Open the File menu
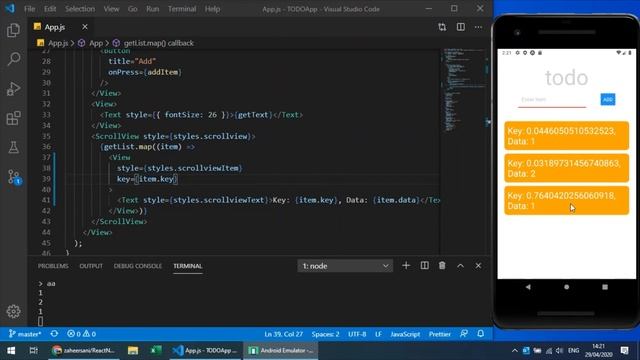This screenshot has width=640, height=360. pyautogui.click(x=29, y=9)
